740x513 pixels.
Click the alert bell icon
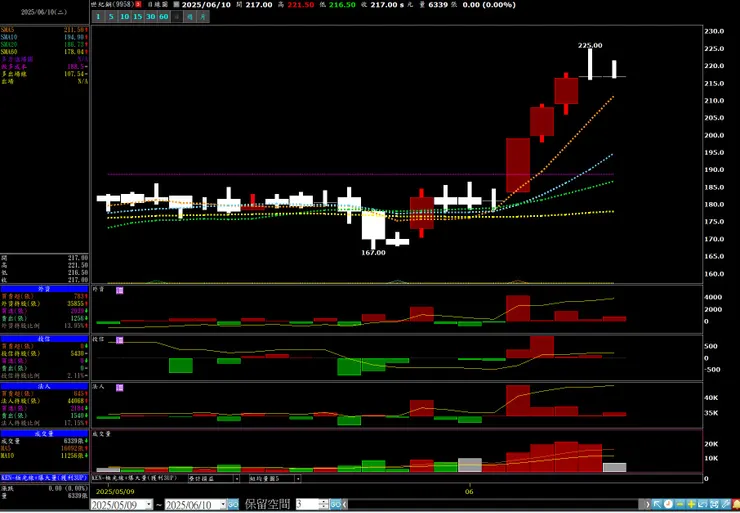pyautogui.click(x=736, y=505)
